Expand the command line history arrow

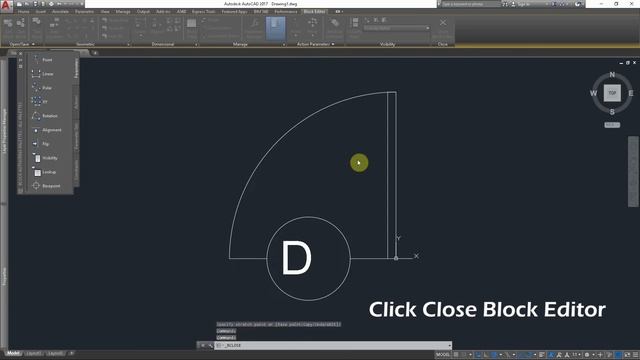tap(449, 345)
